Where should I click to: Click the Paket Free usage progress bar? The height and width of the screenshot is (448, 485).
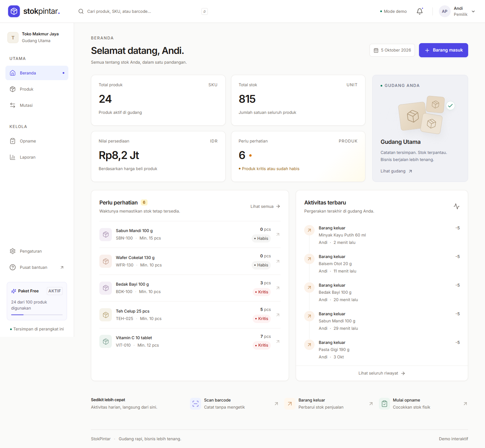tap(37, 315)
